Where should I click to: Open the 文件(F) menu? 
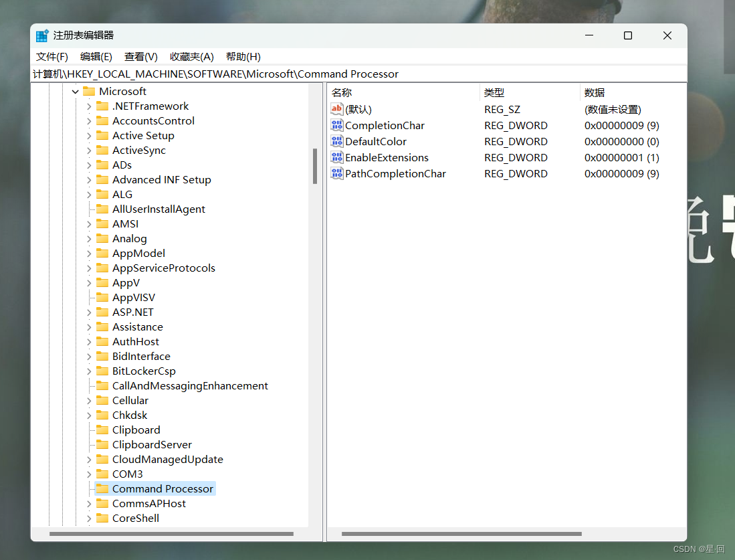click(x=52, y=57)
